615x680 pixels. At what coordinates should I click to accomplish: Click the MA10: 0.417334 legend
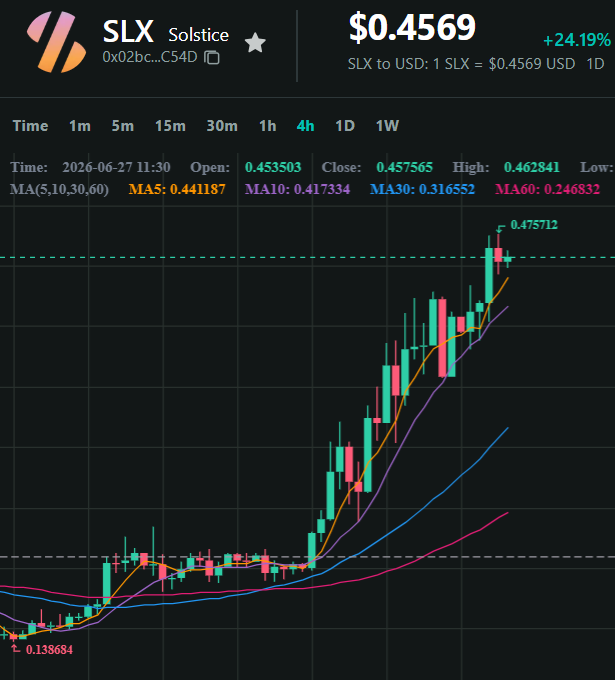(298, 189)
